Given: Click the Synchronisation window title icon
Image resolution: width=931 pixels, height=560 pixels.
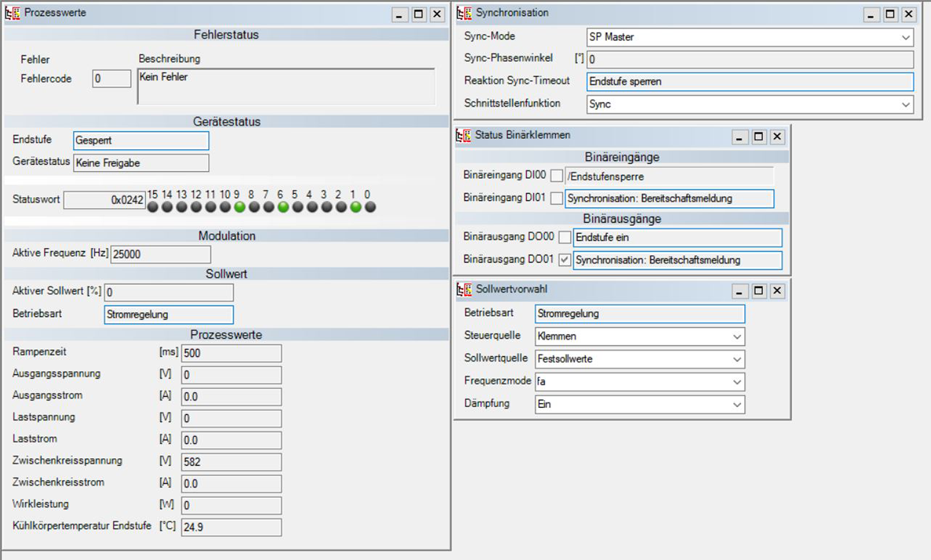Looking at the screenshot, I should click(465, 13).
